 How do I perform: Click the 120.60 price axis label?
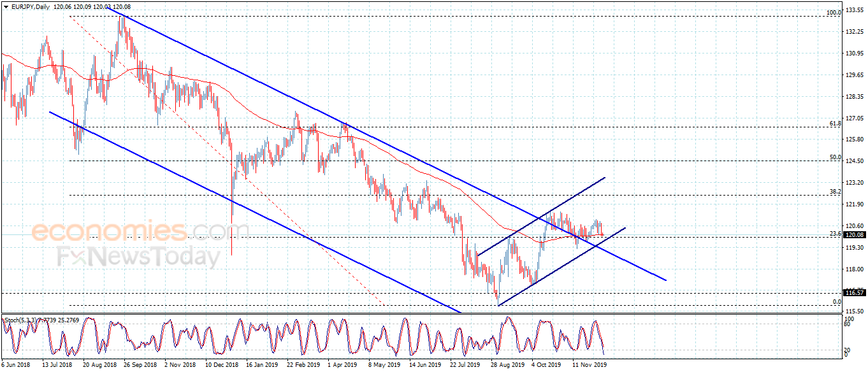click(854, 226)
